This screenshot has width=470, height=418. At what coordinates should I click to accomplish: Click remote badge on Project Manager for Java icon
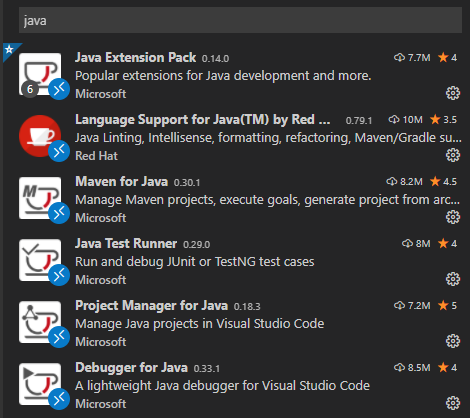59,337
